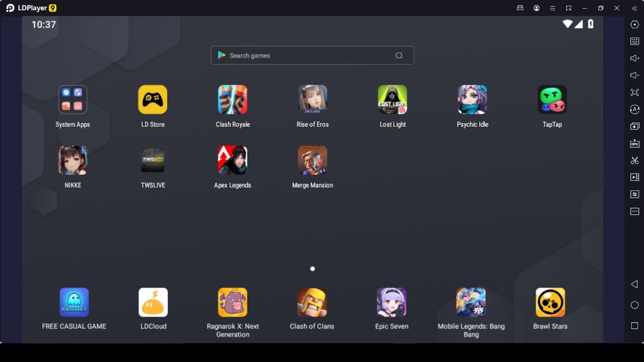Viewport: 644px width, 362px height.
Task: Open FREE CASUAL GAME in the dock
Action: [74, 302]
